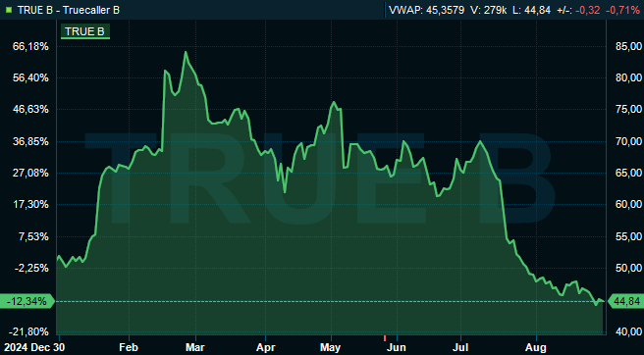Image resolution: width=644 pixels, height=355 pixels.
Task: Click the 27,08% left axis label
Action: pyautogui.click(x=31, y=174)
